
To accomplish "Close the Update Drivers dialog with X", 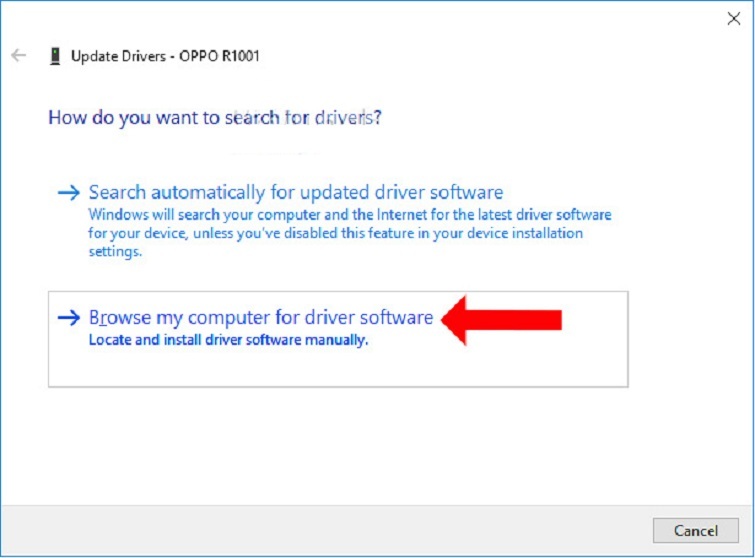I will coord(733,17).
